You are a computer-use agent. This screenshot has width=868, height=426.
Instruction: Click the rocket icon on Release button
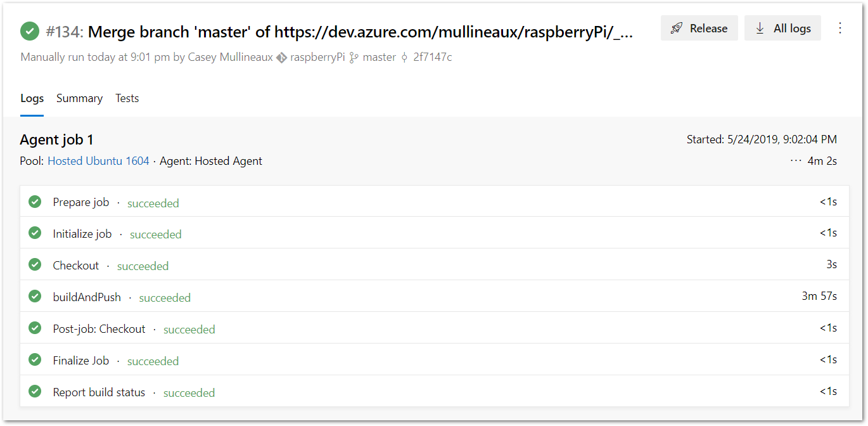(677, 29)
